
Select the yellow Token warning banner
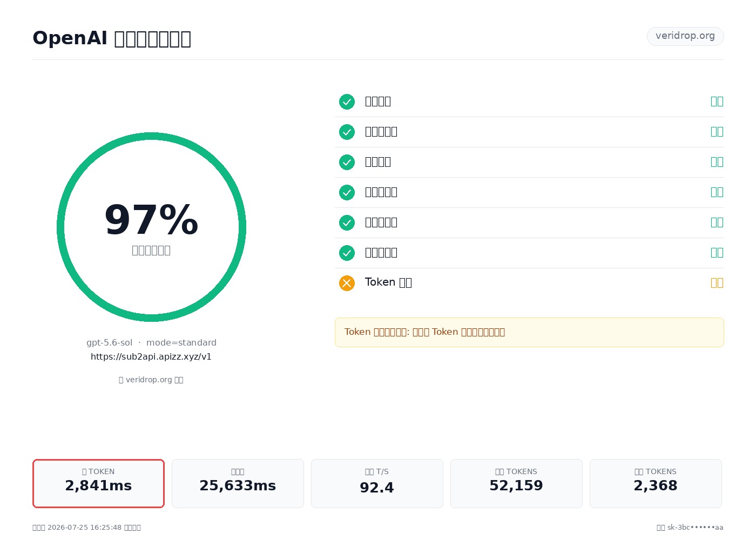pyautogui.click(x=529, y=332)
